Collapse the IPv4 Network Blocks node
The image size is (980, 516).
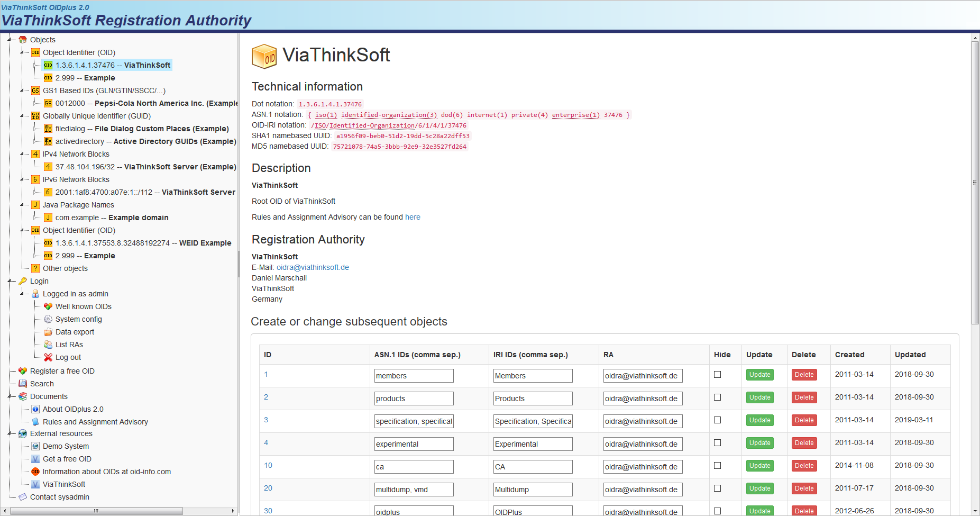click(23, 154)
